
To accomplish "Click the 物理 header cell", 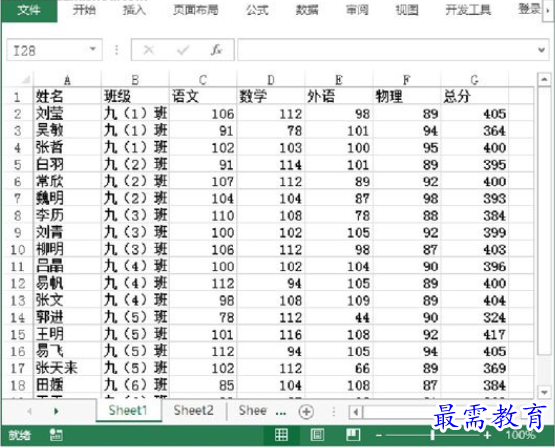I will coord(407,96).
